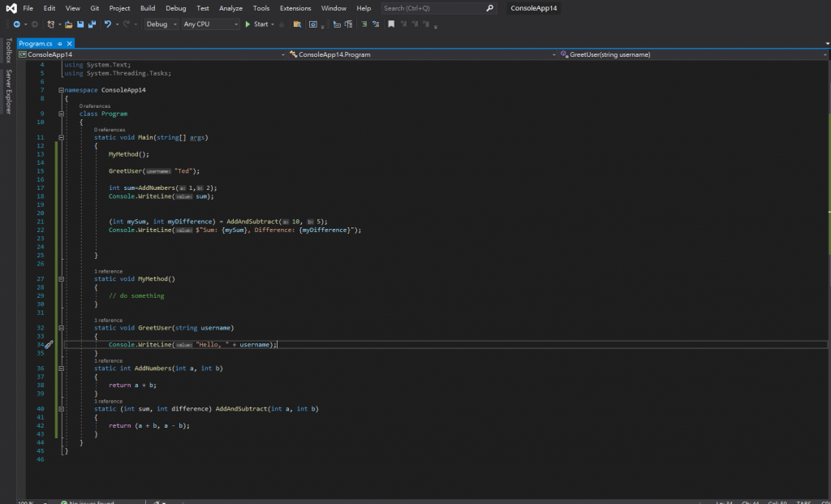Click the Visual Studio logo icon
The width and height of the screenshot is (831, 504).
tap(11, 8)
